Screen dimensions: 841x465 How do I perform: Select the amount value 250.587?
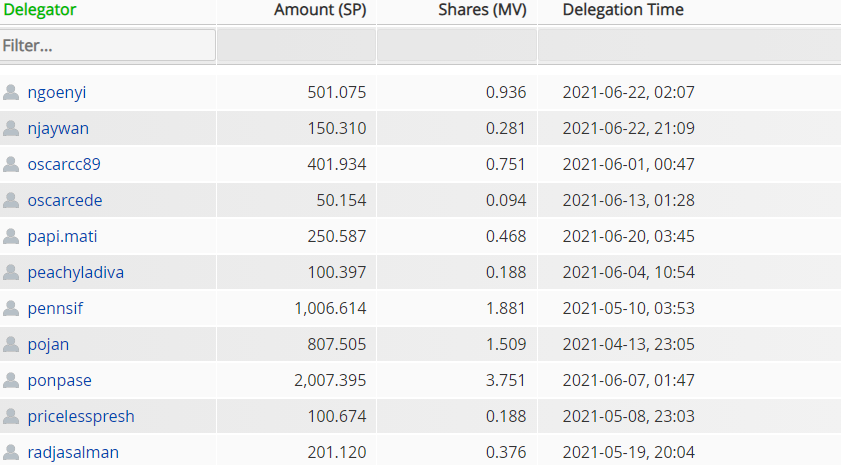[337, 236]
